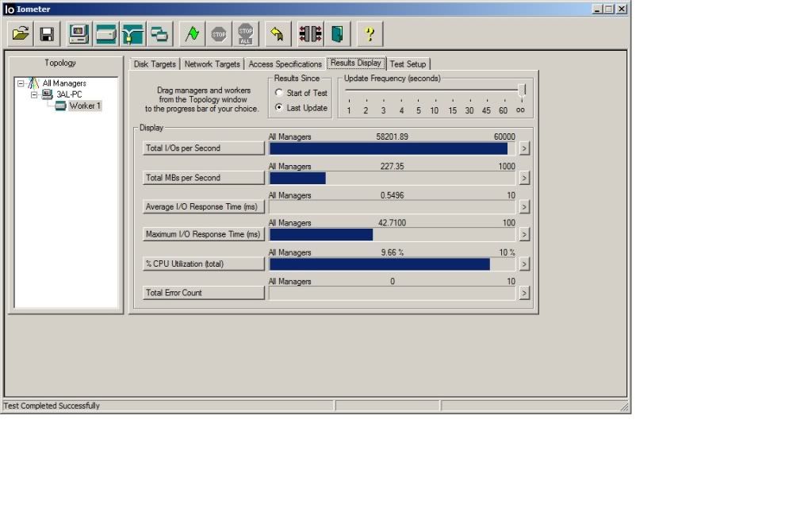This screenshot has width=812, height=508.
Task: Add a new disk worker
Action: click(x=105, y=34)
